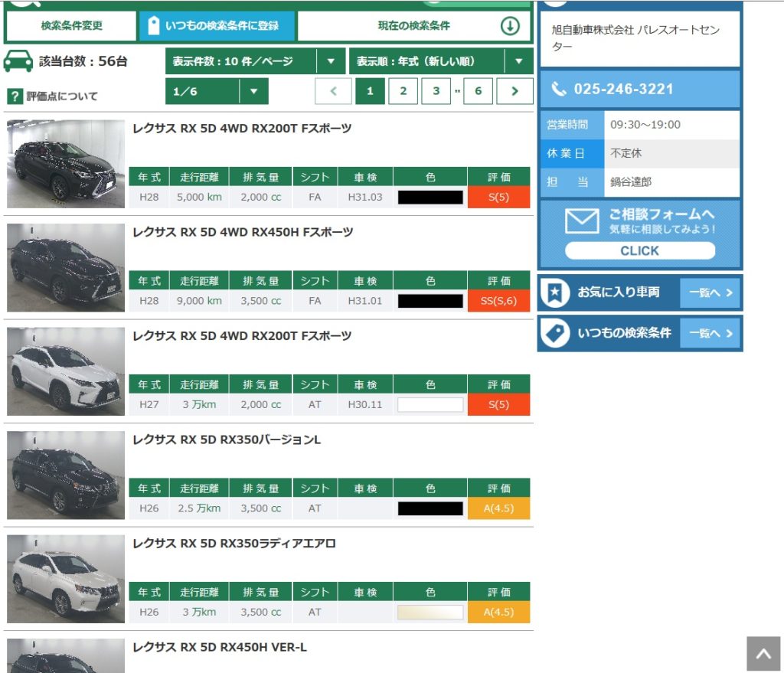The image size is (784, 673).
Task: Open listing title レクサス RX 5D RX350バージョンL
Action: point(227,440)
